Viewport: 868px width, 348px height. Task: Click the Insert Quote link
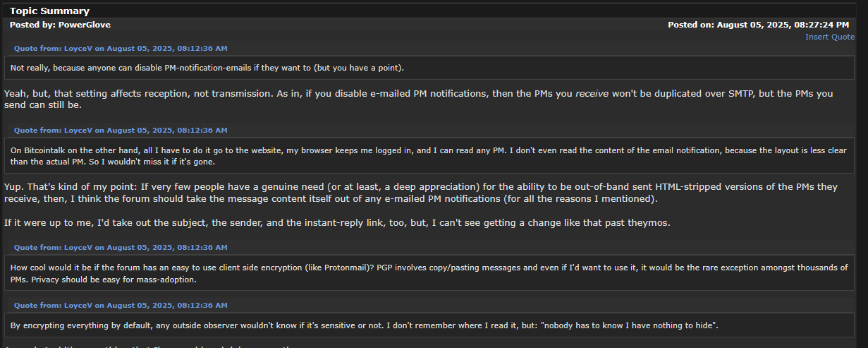830,37
